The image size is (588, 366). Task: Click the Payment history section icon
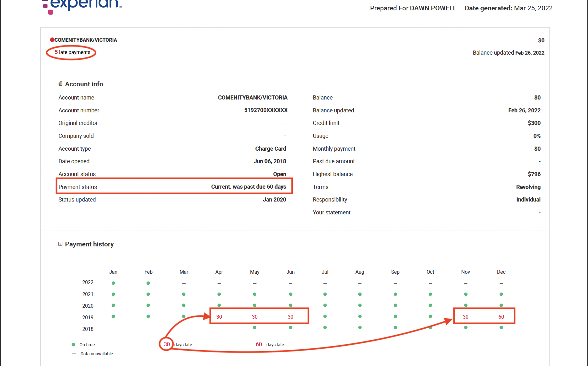coord(60,244)
